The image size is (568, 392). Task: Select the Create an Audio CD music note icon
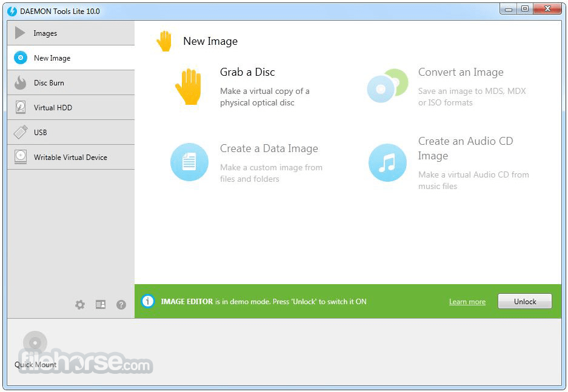pos(387,162)
